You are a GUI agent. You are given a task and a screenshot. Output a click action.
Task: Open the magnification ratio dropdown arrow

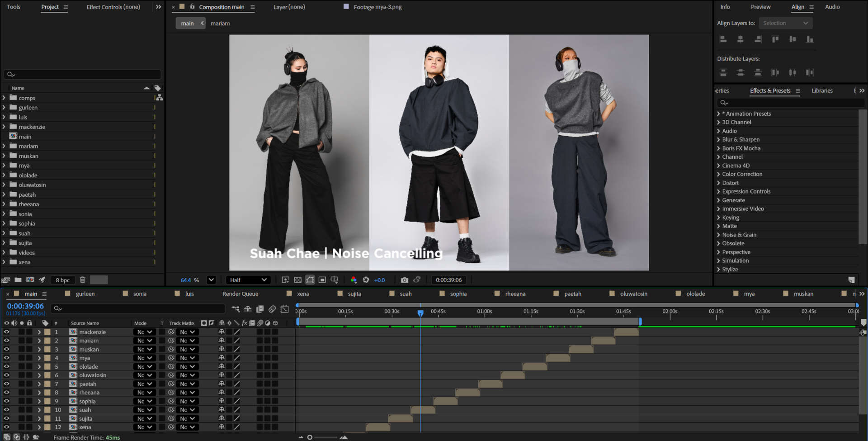pos(211,280)
